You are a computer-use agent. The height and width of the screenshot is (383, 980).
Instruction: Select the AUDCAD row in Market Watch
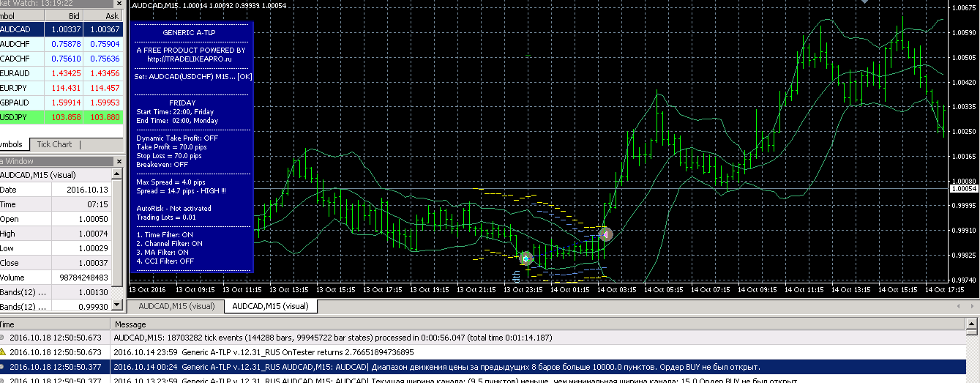pyautogui.click(x=61, y=29)
